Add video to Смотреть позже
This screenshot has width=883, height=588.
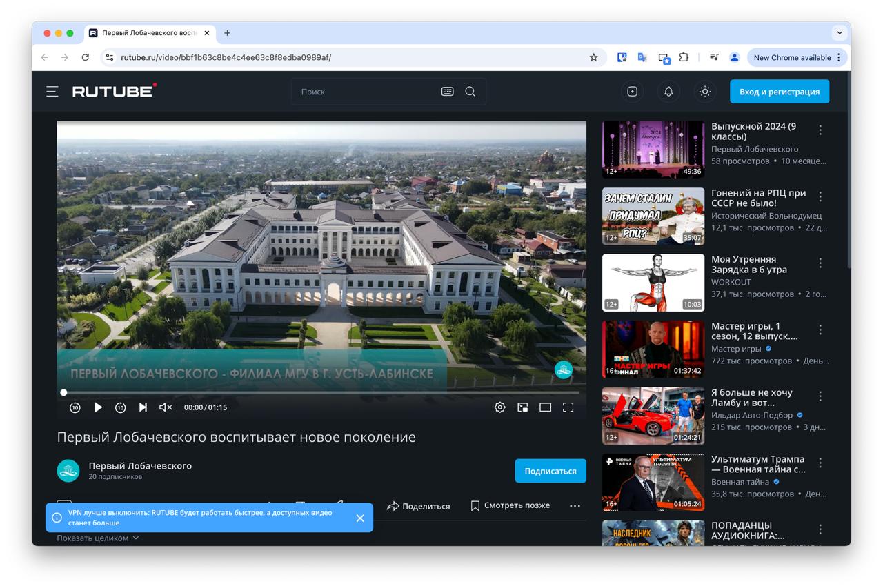click(x=510, y=505)
